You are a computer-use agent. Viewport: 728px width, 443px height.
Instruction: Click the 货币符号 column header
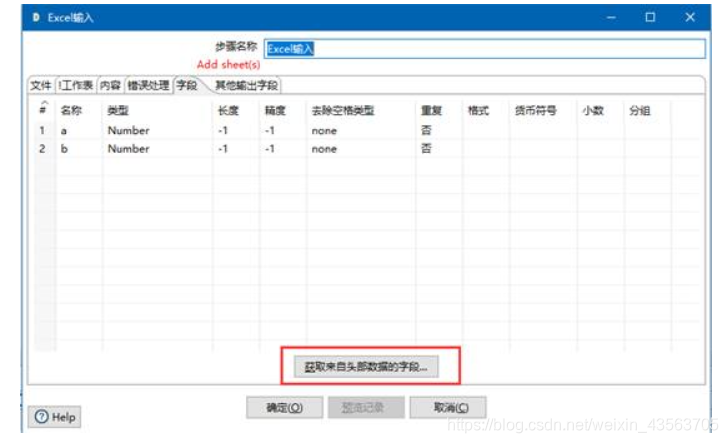click(535, 111)
